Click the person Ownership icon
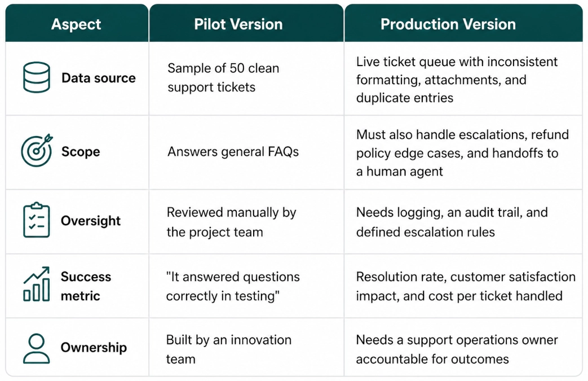588x381 pixels. pos(37,348)
